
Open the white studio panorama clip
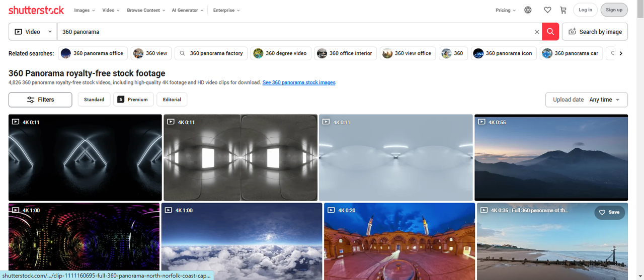pos(396,157)
